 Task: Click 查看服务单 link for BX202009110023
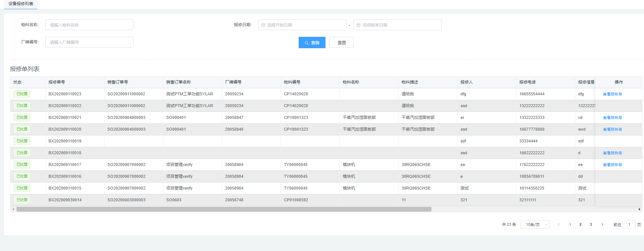612,94
